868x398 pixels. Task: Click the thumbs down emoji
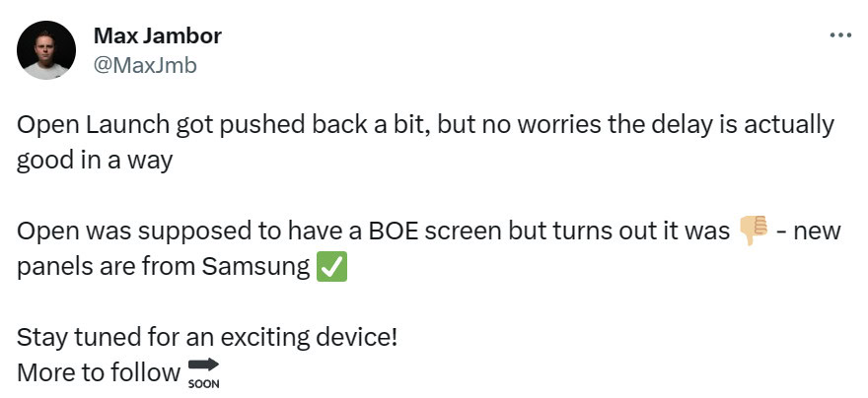tap(753, 231)
